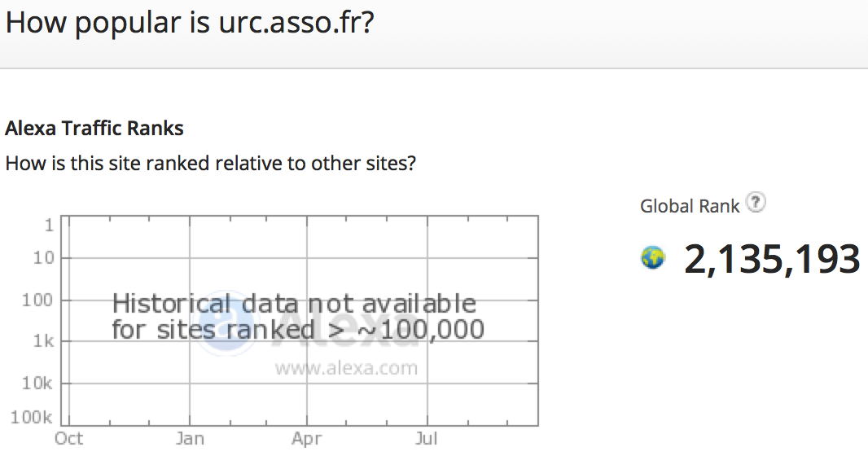Click the '10' value on the rank axis
This screenshot has height=456, width=868.
coord(44,258)
